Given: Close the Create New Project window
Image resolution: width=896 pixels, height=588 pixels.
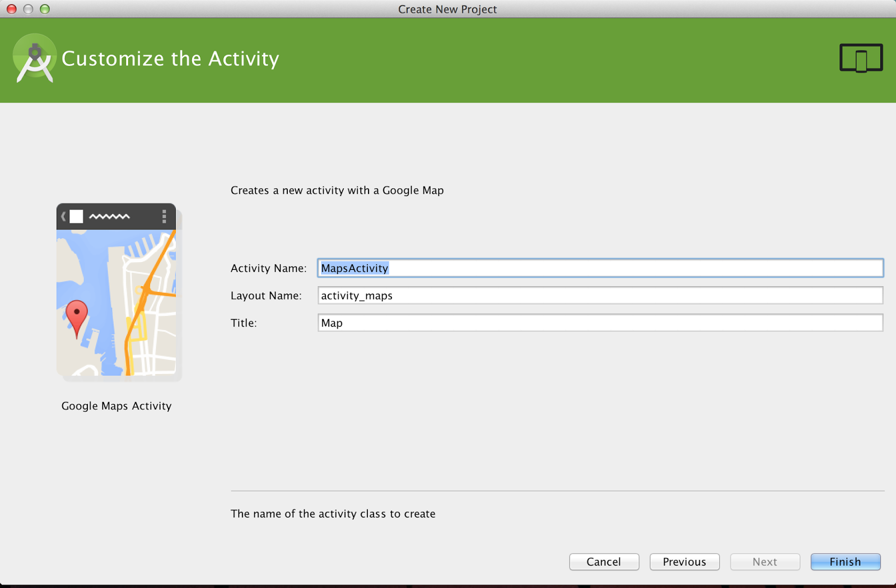Looking at the screenshot, I should coord(12,9).
